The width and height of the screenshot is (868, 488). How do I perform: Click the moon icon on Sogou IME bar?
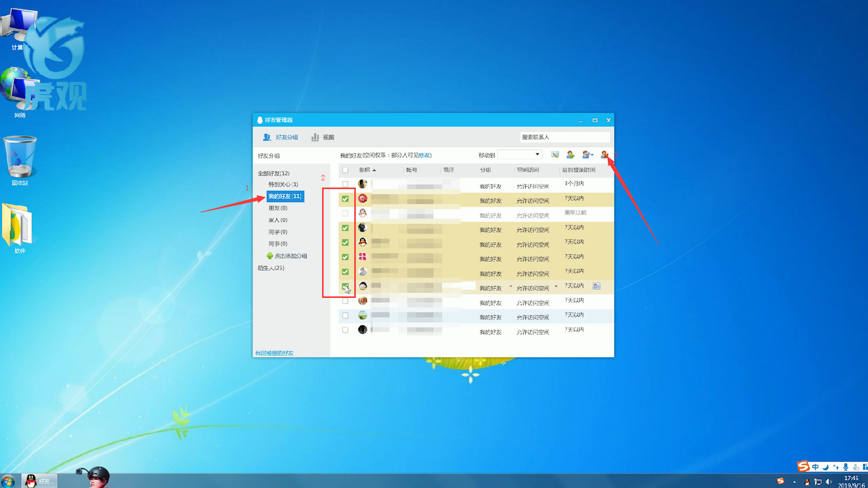pos(825,467)
